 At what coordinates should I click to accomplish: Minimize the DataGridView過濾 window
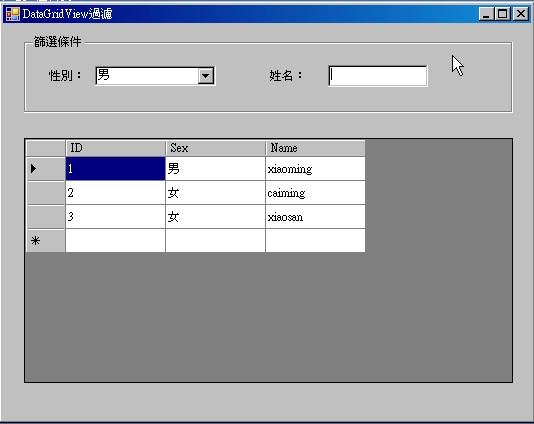tap(486, 14)
